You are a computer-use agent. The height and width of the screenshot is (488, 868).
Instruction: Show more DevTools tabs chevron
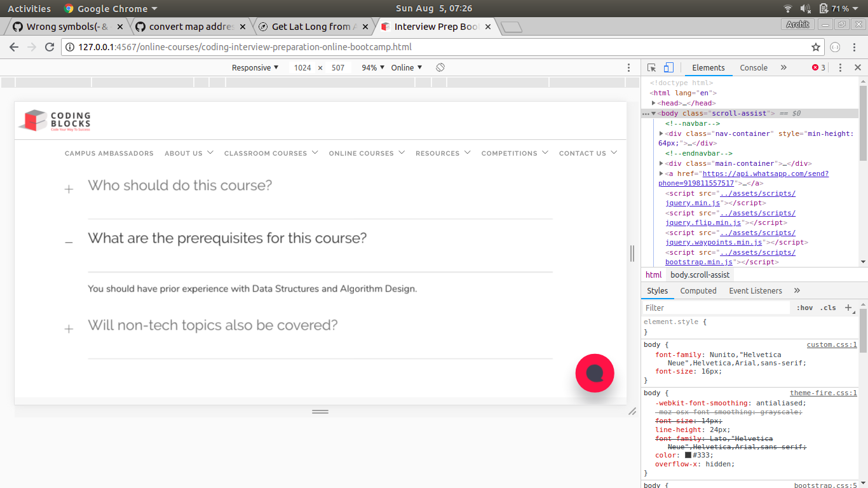click(783, 67)
